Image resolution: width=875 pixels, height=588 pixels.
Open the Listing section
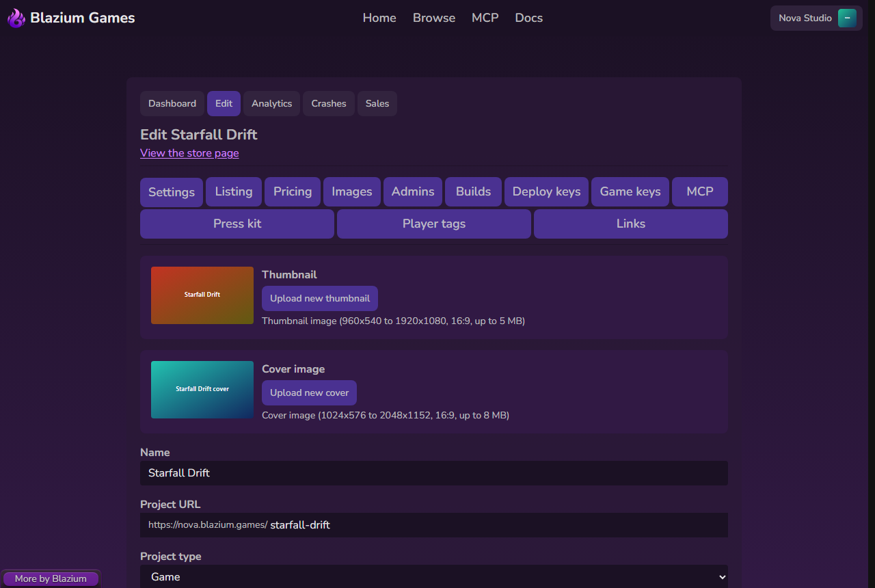pos(234,192)
